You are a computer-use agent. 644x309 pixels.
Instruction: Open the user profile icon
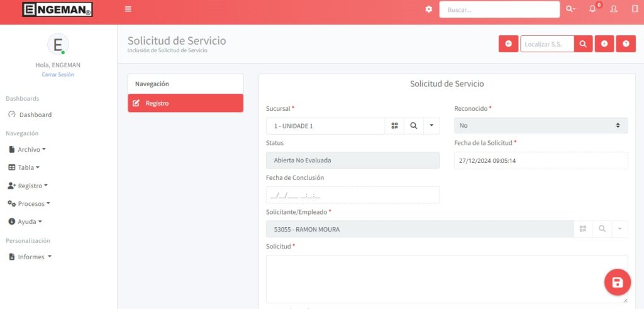[x=614, y=9]
